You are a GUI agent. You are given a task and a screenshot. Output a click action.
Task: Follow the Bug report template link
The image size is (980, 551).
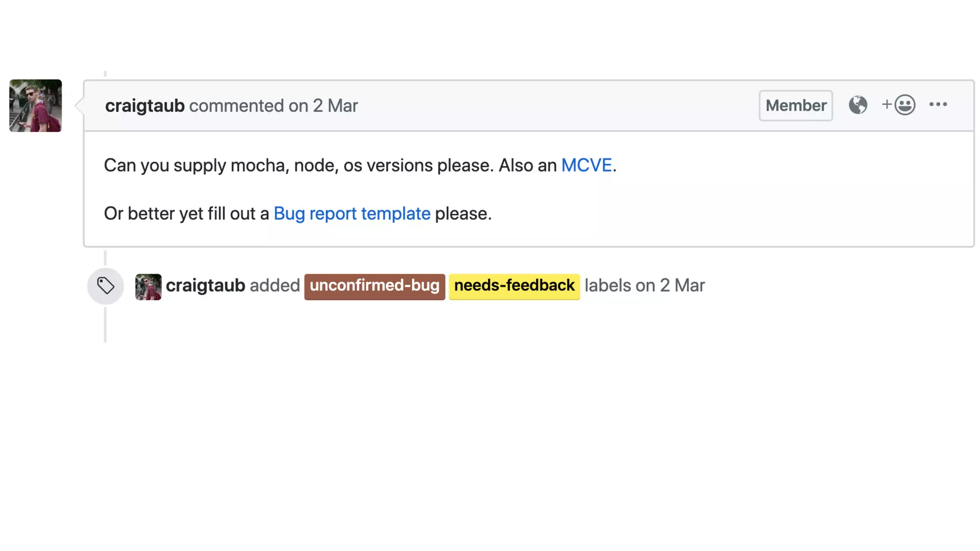coord(352,214)
